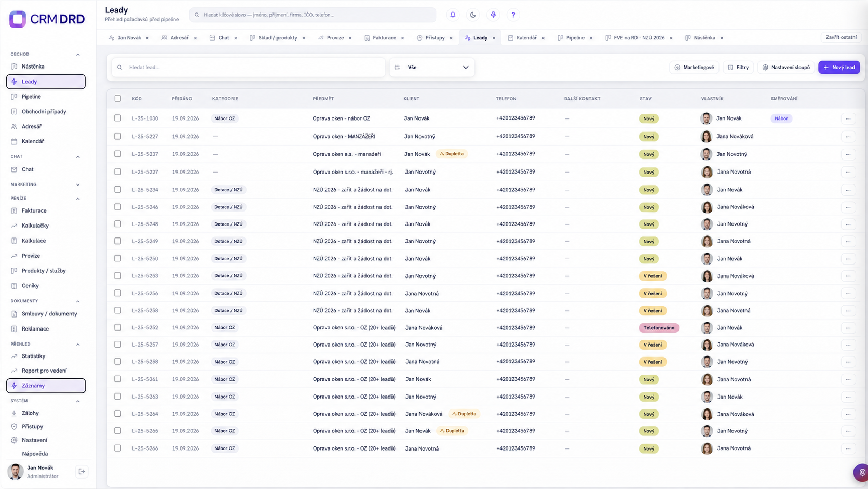
Task: Open the FVE na RD - NZÚ 2026 tab
Action: [639, 38]
